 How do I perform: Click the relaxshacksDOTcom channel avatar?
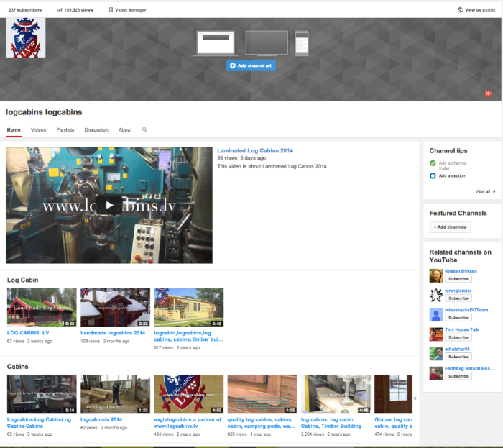(x=436, y=315)
